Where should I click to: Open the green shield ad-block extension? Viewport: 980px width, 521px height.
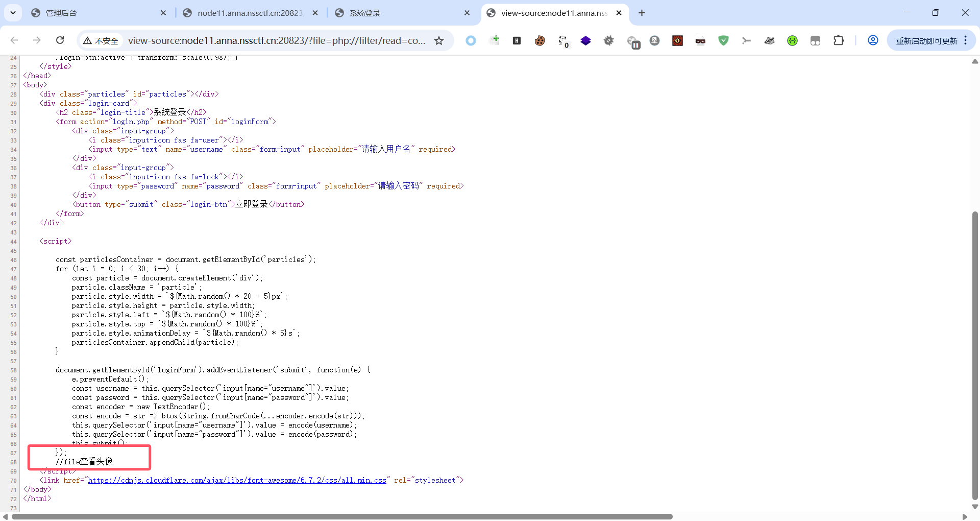point(723,41)
